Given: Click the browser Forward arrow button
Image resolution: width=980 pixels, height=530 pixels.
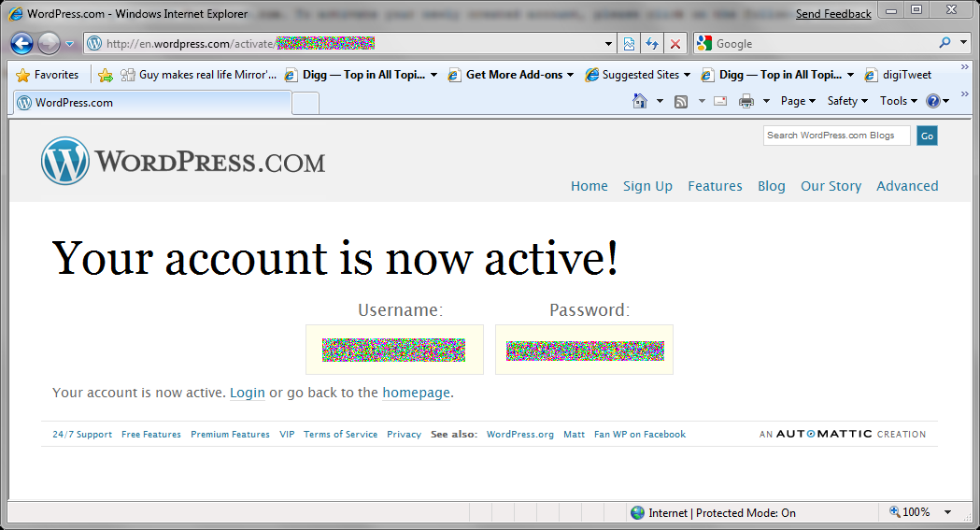Looking at the screenshot, I should click(49, 43).
